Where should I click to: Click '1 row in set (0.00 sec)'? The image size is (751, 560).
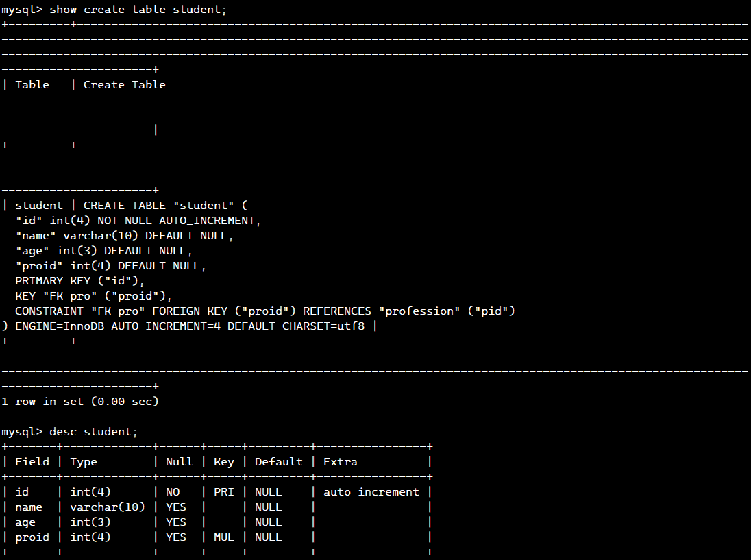(x=80, y=402)
